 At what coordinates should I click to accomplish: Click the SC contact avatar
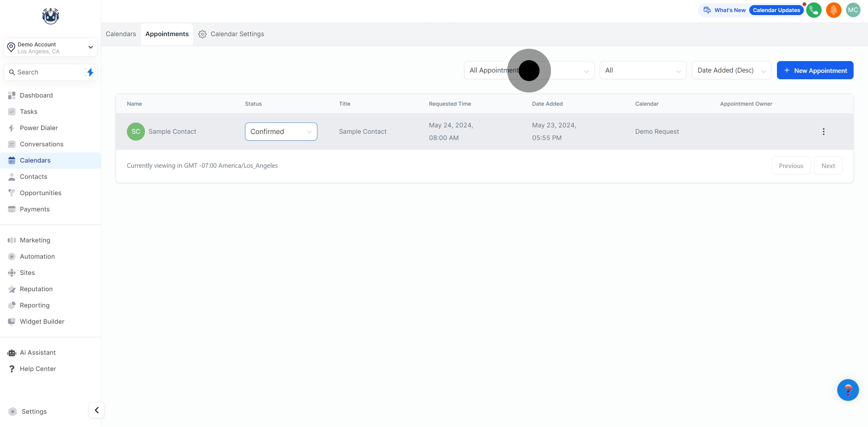136,132
